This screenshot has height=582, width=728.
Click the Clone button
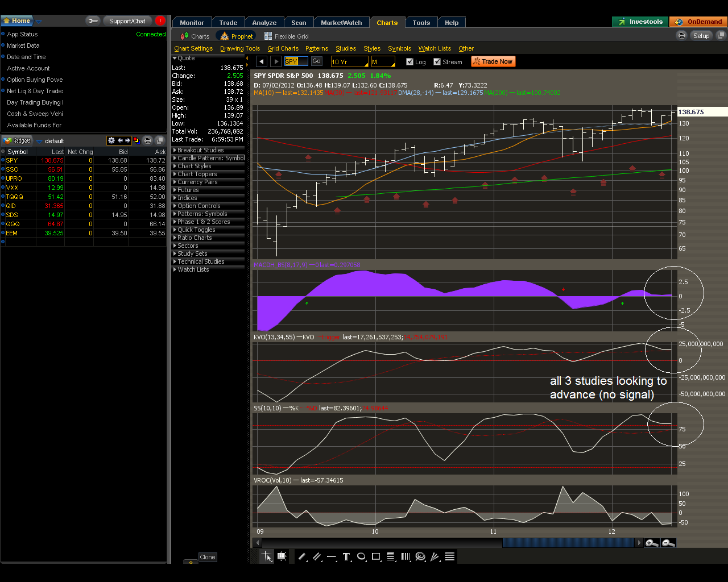(208, 557)
